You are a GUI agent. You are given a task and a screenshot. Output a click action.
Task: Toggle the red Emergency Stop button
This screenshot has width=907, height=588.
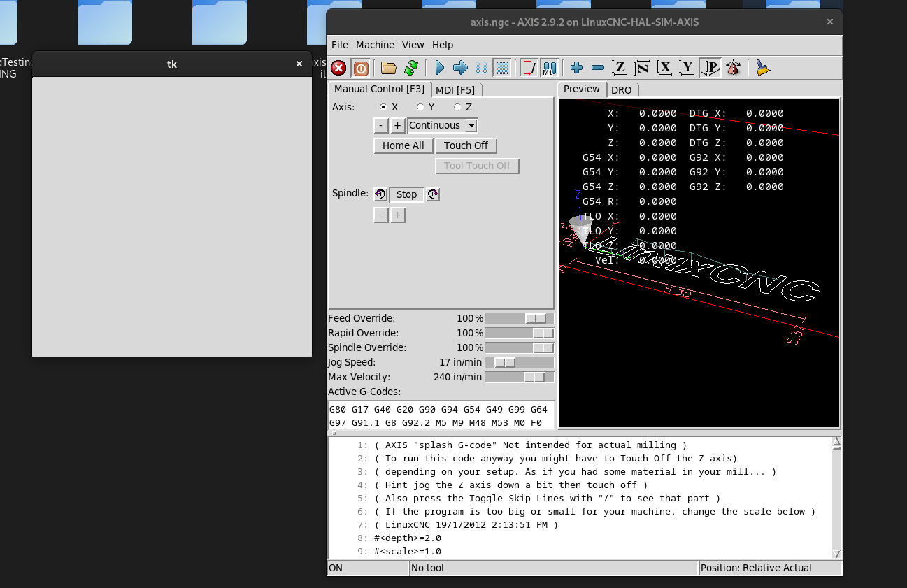point(338,68)
